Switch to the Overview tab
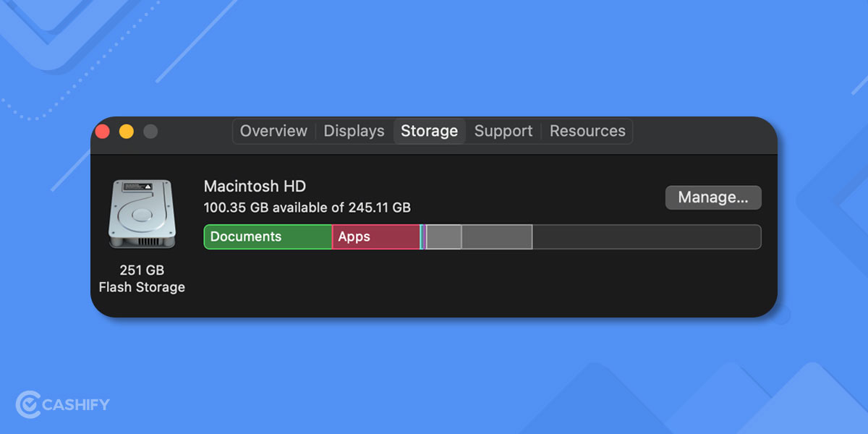 coord(273,131)
